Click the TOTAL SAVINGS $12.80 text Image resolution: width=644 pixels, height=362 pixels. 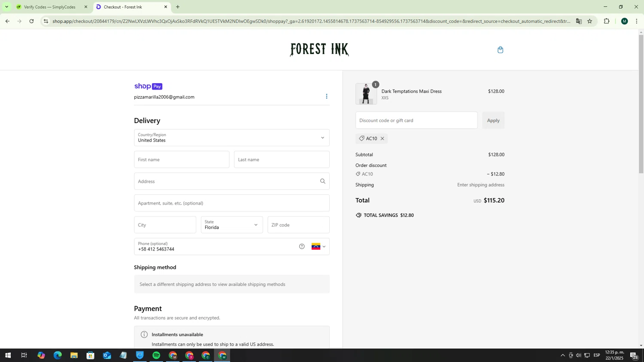[x=389, y=215]
